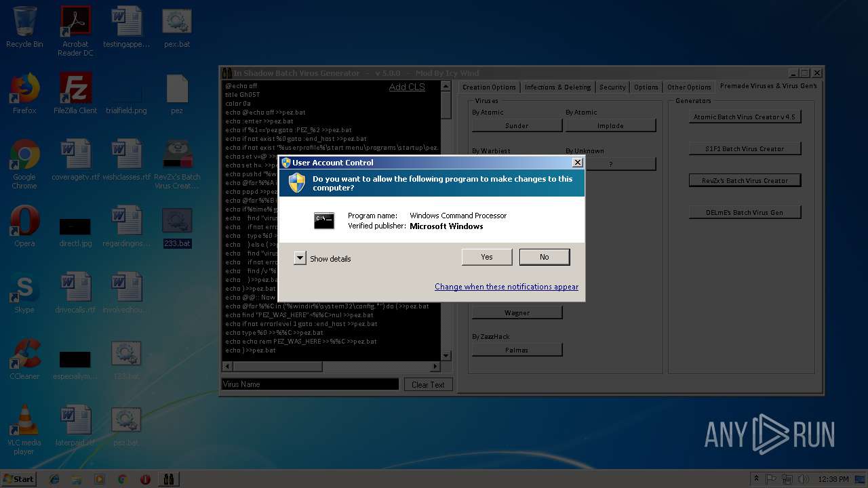
Task: Click Yes in the User Account Control dialog
Action: [x=486, y=257]
